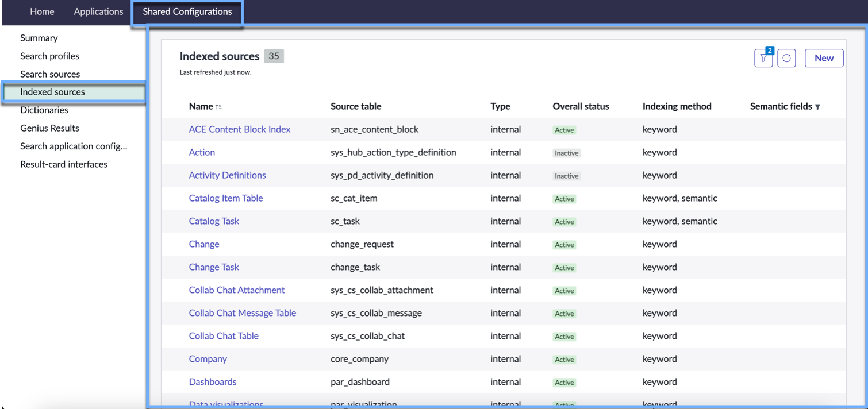Click the change_request cell
This screenshot has height=409, width=868.
(362, 244)
